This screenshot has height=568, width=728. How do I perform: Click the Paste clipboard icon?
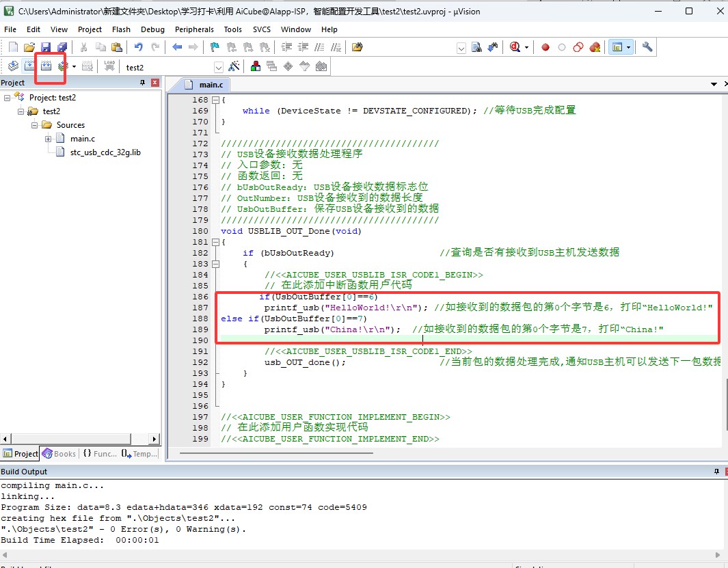click(117, 47)
